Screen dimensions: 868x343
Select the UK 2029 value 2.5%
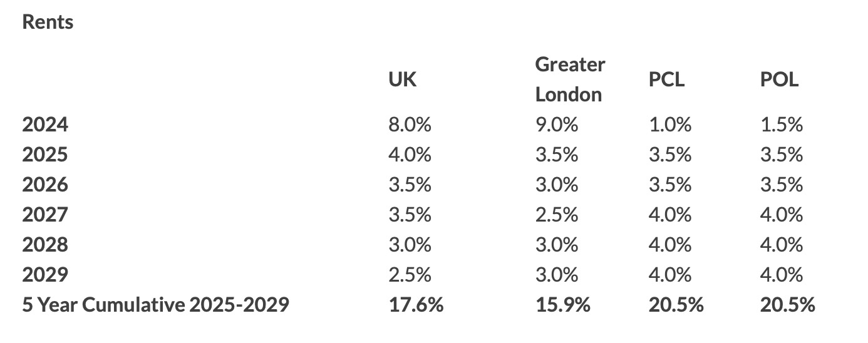click(410, 275)
